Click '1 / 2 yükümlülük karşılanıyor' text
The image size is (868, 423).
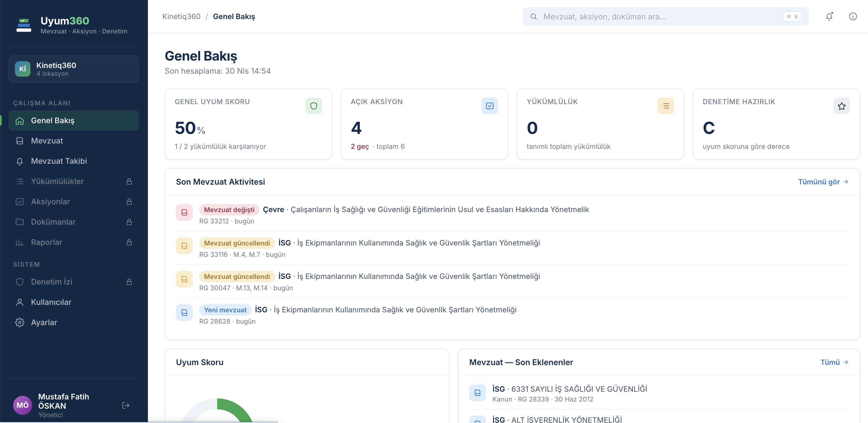[220, 146]
